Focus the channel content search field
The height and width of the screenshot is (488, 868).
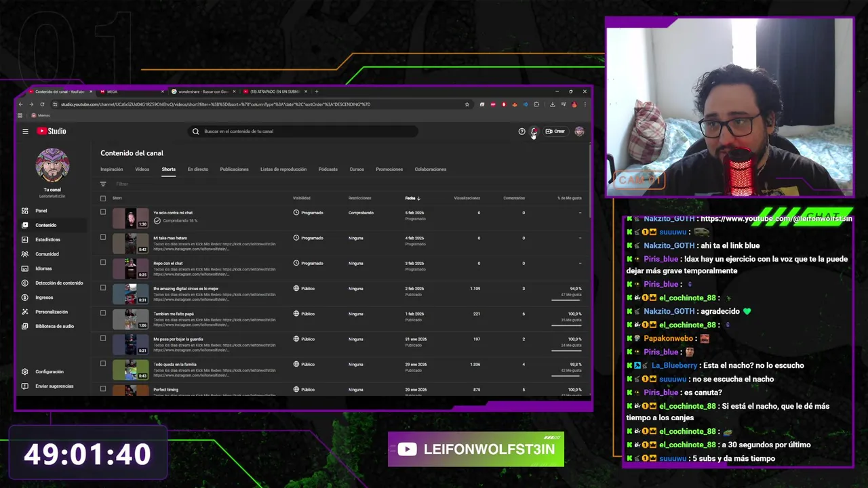303,131
